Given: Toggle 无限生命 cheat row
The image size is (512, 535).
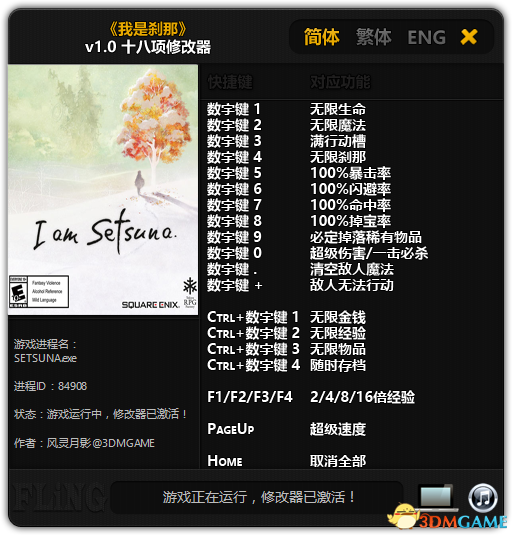Looking at the screenshot, I should pos(287,110).
